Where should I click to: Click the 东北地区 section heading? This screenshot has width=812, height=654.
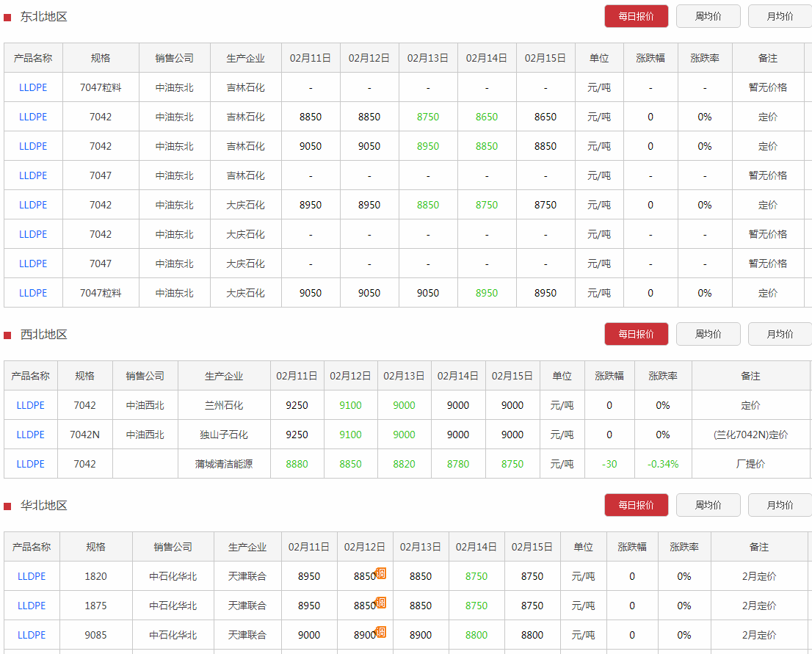[44, 17]
